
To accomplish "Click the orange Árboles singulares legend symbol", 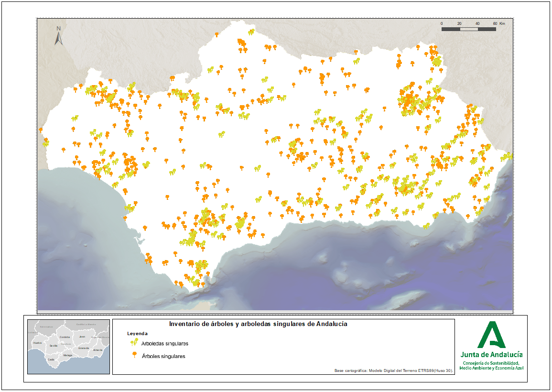I will click(x=134, y=355).
